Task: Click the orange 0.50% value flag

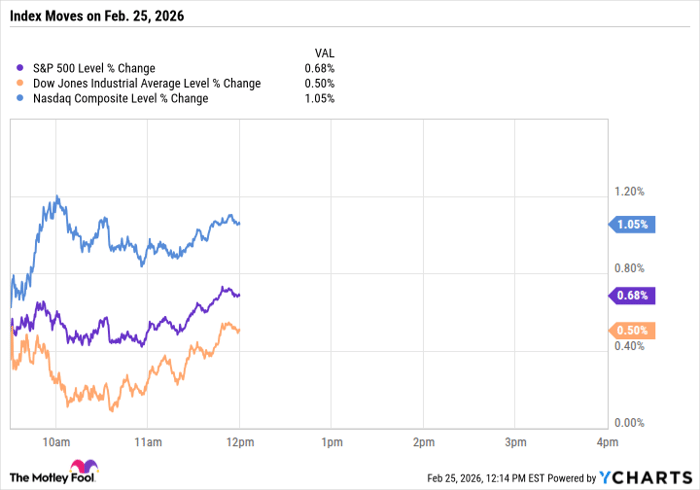Action: 632,330
